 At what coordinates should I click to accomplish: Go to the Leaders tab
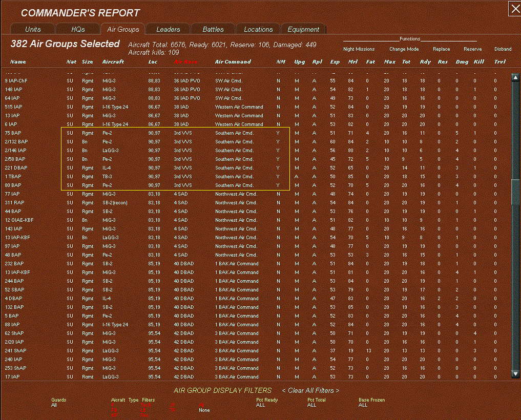tap(168, 29)
